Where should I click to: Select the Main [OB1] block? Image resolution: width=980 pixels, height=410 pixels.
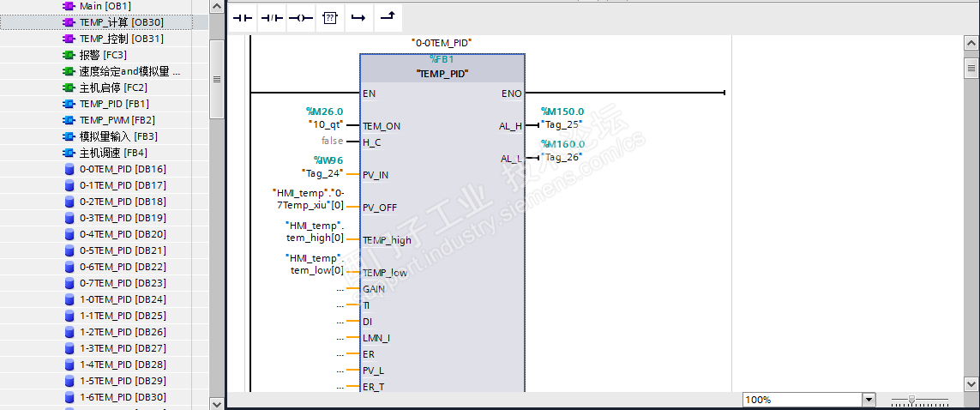click(104, 6)
